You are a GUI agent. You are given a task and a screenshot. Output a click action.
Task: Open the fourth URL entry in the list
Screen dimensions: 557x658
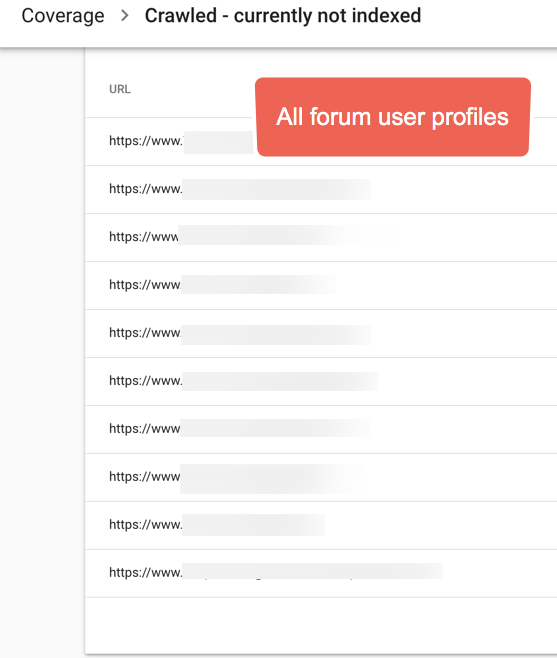coord(321,285)
